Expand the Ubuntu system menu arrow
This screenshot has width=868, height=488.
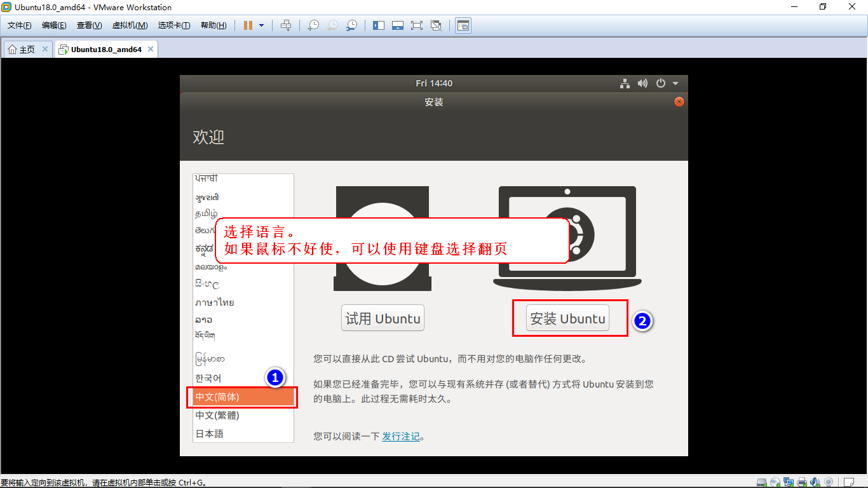675,83
